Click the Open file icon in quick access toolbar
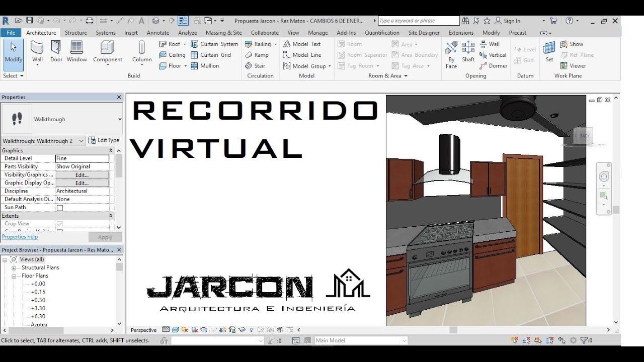This screenshot has height=362, width=644. 19,21
